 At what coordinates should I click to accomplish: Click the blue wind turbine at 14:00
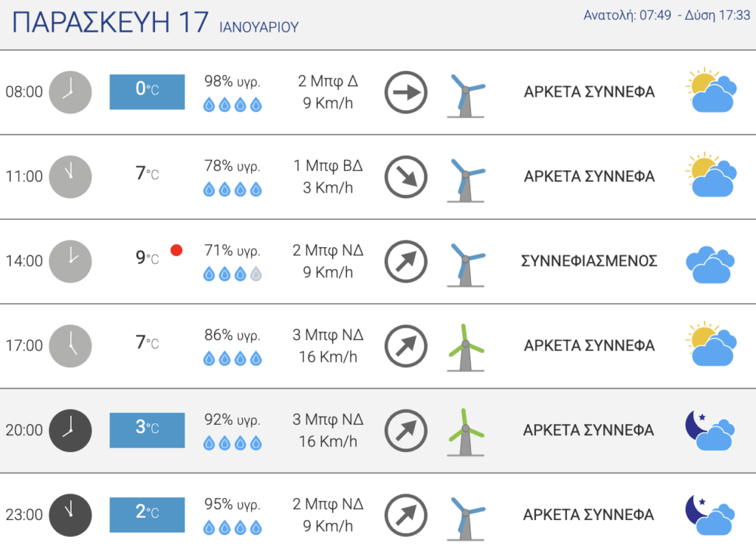(465, 263)
